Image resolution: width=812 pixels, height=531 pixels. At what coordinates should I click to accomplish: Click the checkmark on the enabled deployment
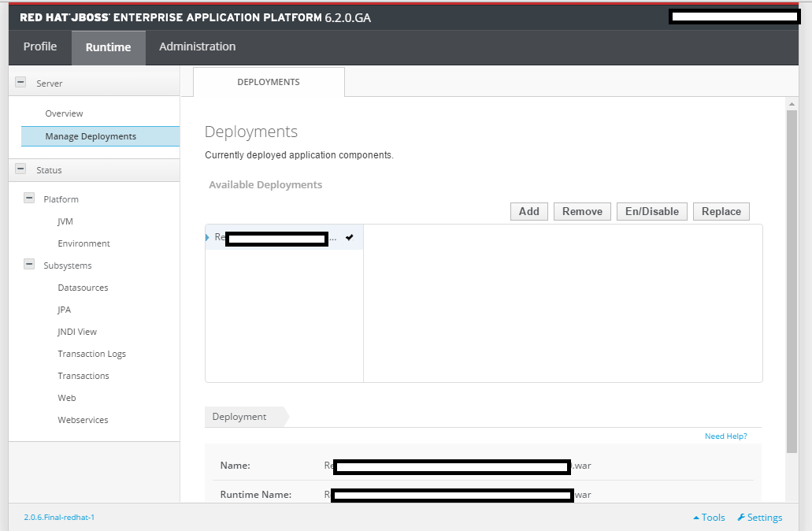[349, 236]
